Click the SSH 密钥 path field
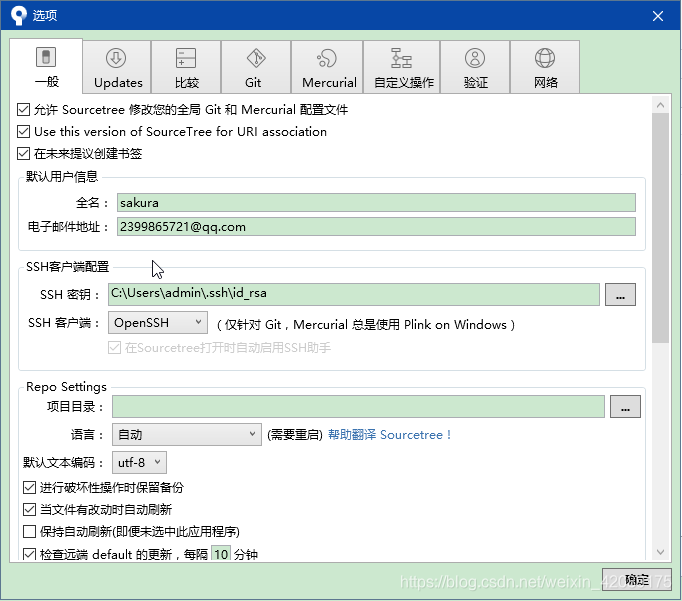The width and height of the screenshot is (682, 601). (354, 294)
